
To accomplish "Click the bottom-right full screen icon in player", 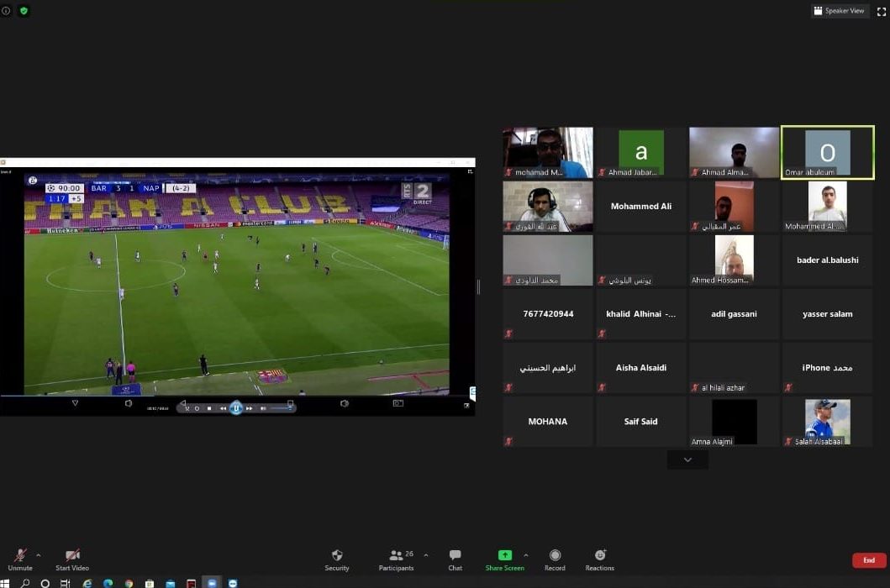I will (466, 405).
